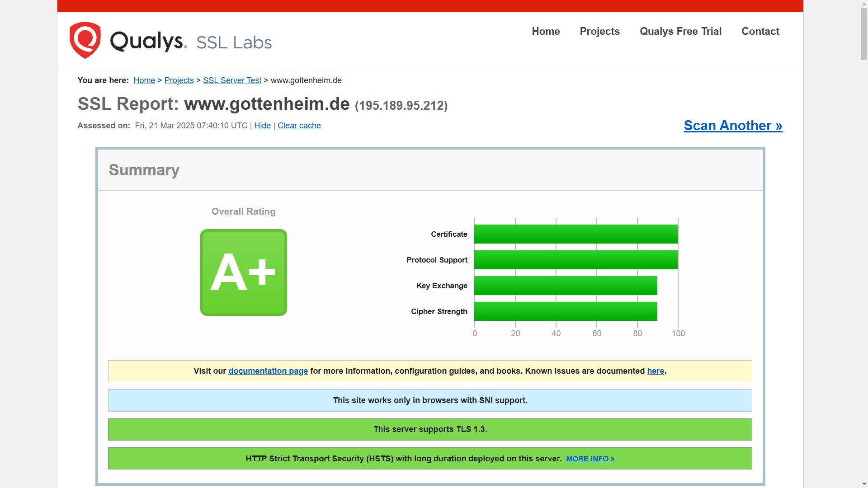Follow the Home breadcrumb link
868x488 pixels.
(x=144, y=80)
